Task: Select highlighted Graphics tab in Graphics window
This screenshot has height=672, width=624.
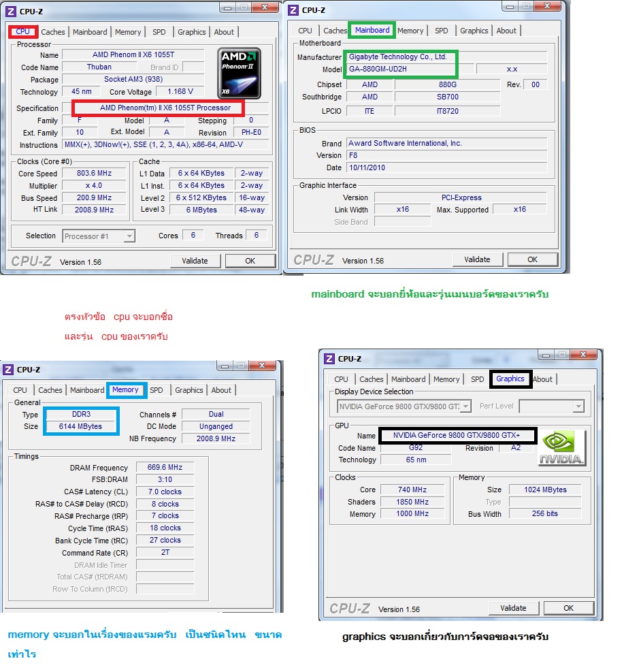Action: 510,379
